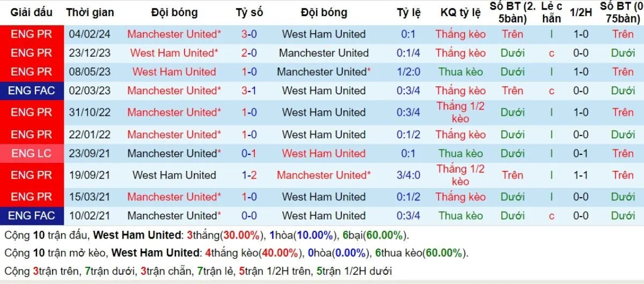Click ENG FAC badge for 02/03/23 match
The width and height of the screenshot is (644, 284).
click(x=32, y=91)
